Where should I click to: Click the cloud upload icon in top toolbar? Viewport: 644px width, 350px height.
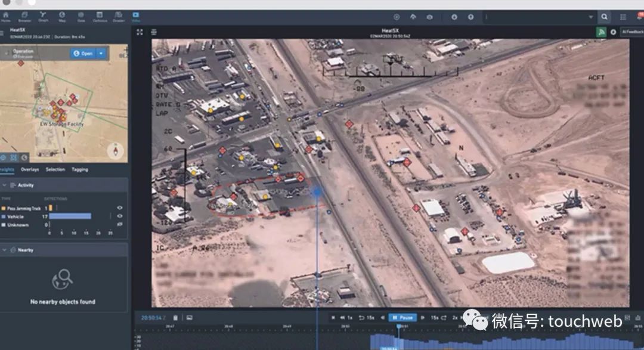pyautogui.click(x=413, y=17)
